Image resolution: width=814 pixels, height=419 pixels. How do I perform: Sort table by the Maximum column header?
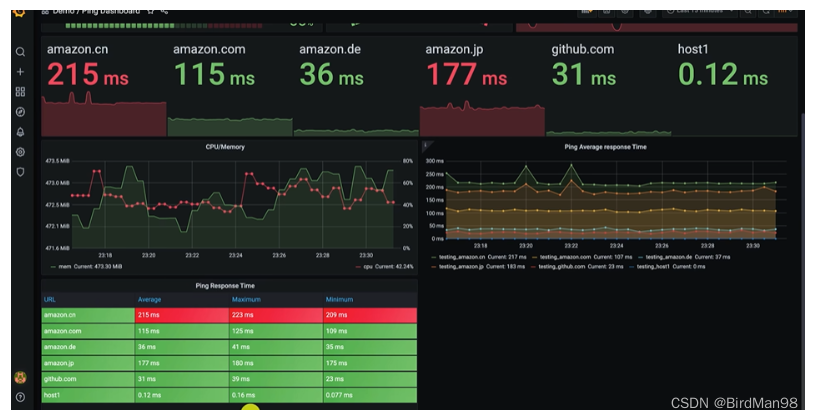pos(246,300)
